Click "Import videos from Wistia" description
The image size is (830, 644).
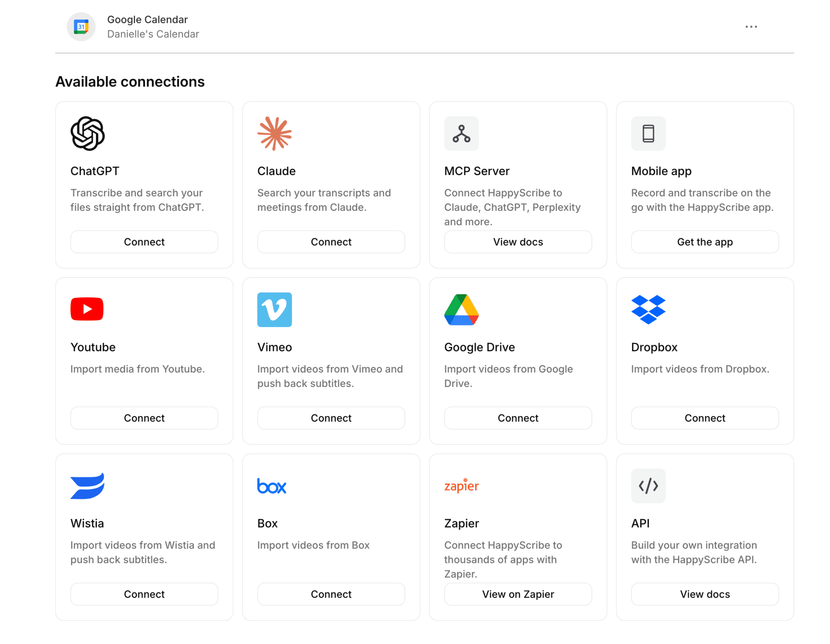tap(143, 552)
